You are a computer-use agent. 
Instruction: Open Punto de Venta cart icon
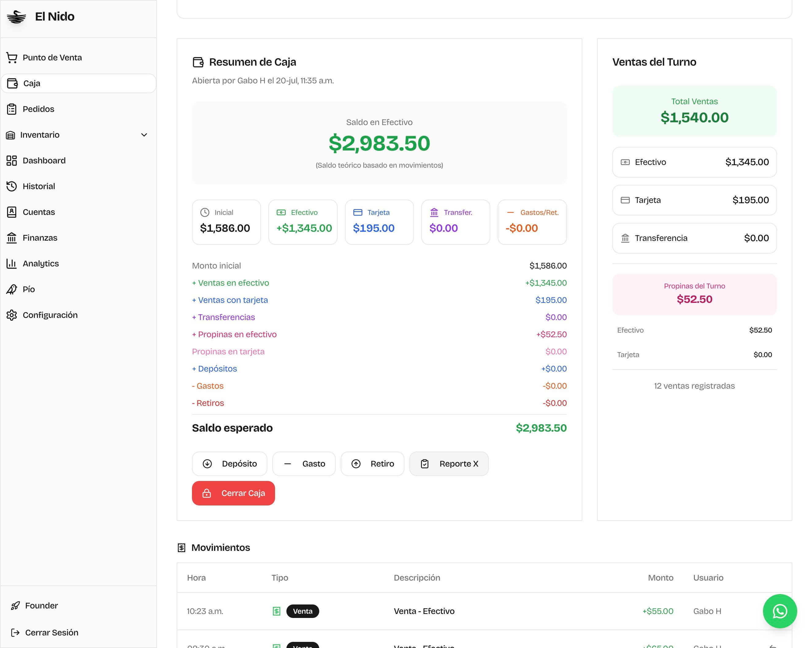[x=12, y=58]
